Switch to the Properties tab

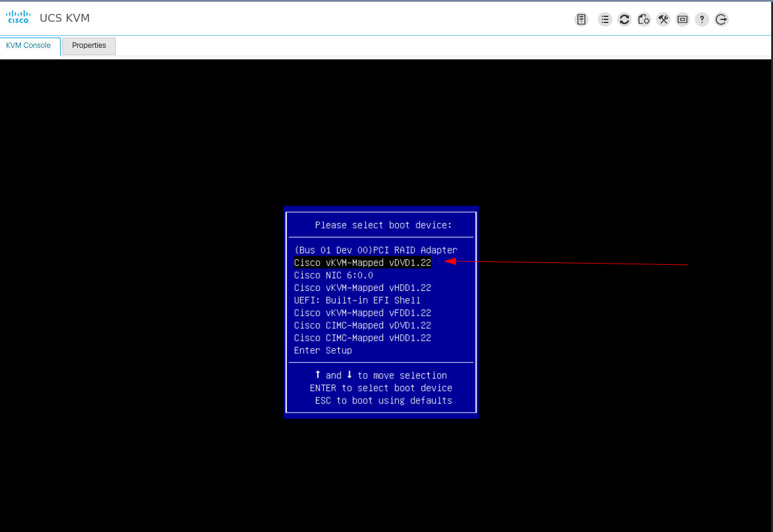pyautogui.click(x=89, y=45)
